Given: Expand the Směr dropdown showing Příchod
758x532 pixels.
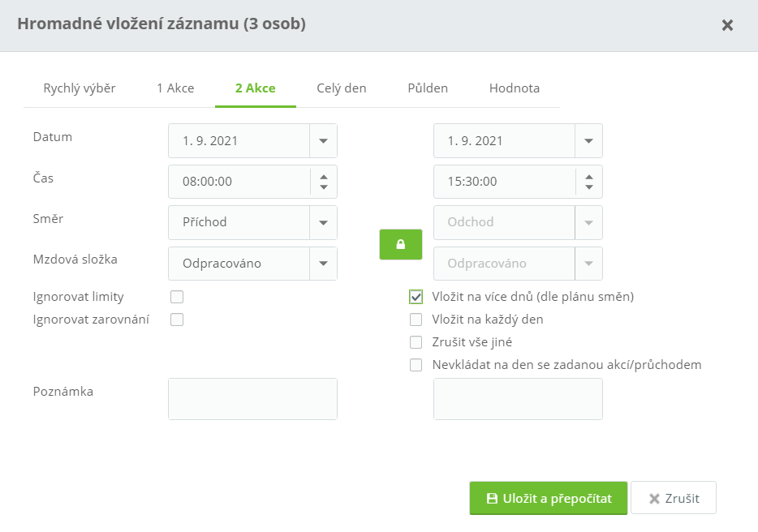Looking at the screenshot, I should pyautogui.click(x=325, y=222).
